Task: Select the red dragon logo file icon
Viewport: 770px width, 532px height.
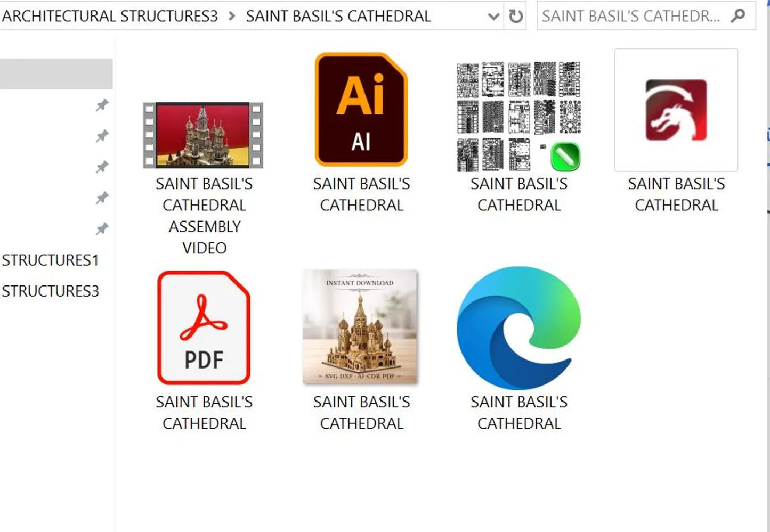Action: 676,110
